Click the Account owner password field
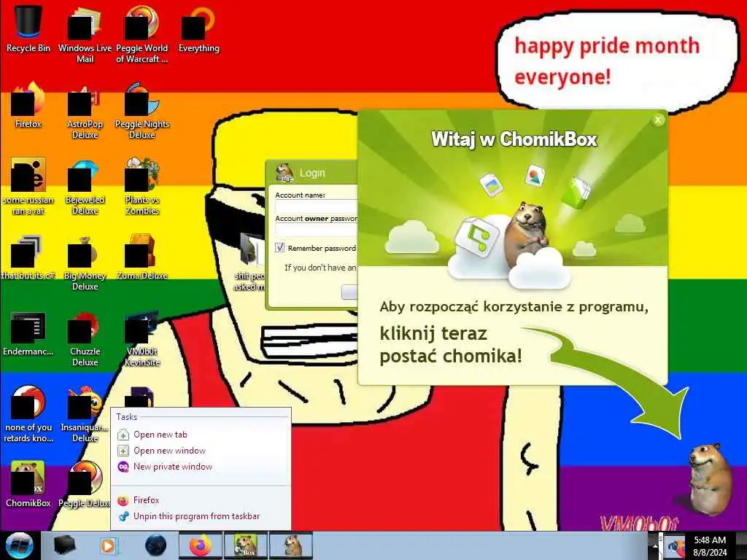This screenshot has width=747, height=560. coord(317,230)
